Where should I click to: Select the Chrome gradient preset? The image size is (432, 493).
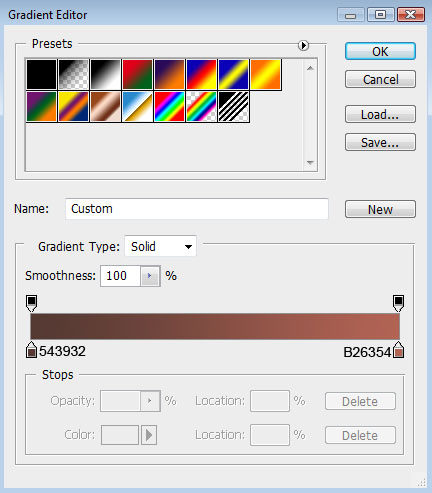pyautogui.click(x=137, y=107)
